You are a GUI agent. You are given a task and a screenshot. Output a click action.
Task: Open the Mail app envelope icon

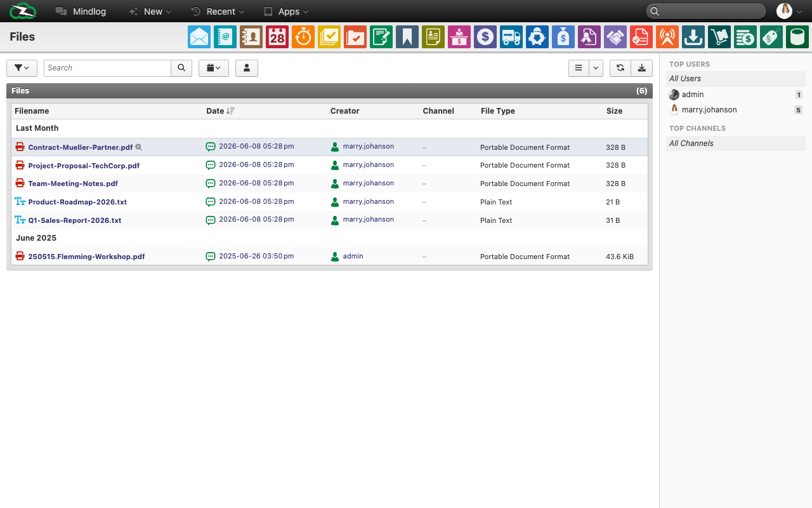(x=199, y=37)
